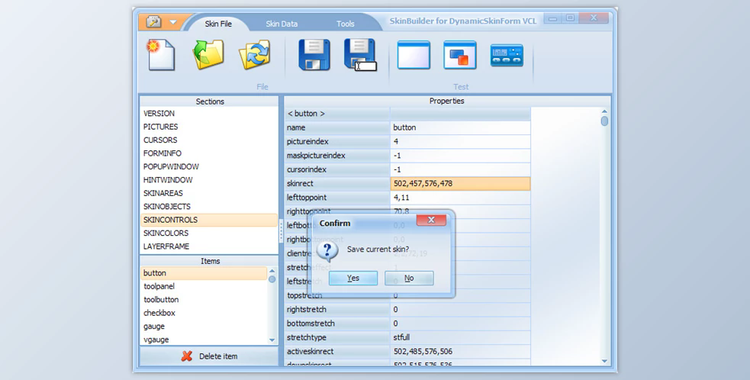Click the stretchtype property label

coord(337,337)
